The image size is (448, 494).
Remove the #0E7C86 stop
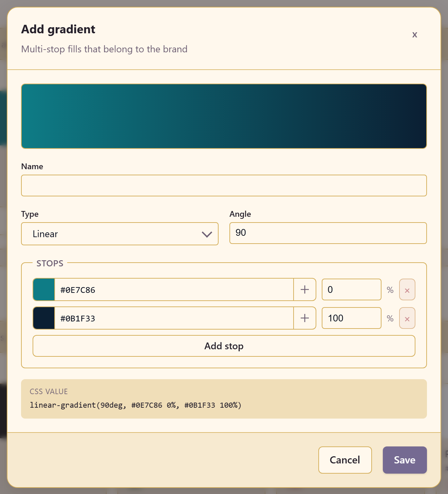point(407,290)
